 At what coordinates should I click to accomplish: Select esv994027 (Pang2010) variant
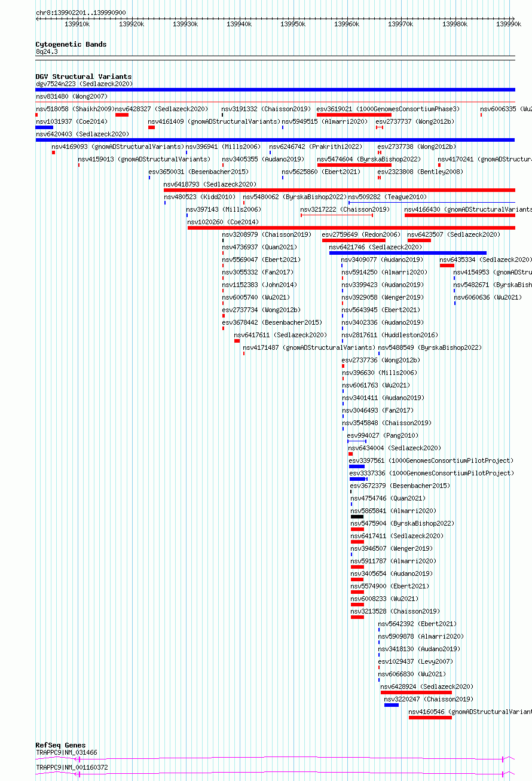[x=383, y=435]
